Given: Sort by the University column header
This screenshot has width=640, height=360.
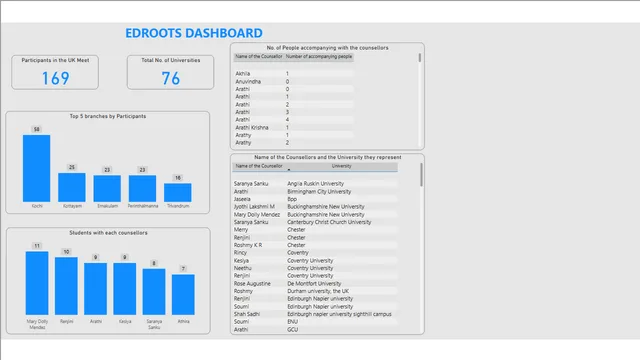Looking at the screenshot, I should coord(341,166).
